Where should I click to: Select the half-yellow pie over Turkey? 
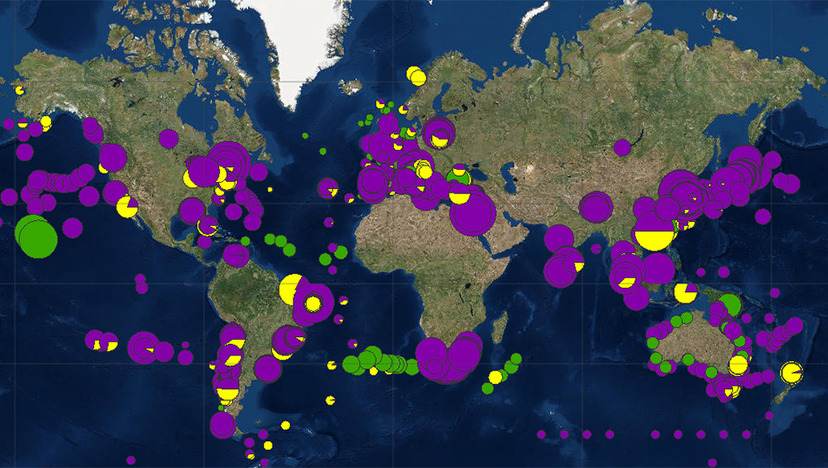click(459, 194)
